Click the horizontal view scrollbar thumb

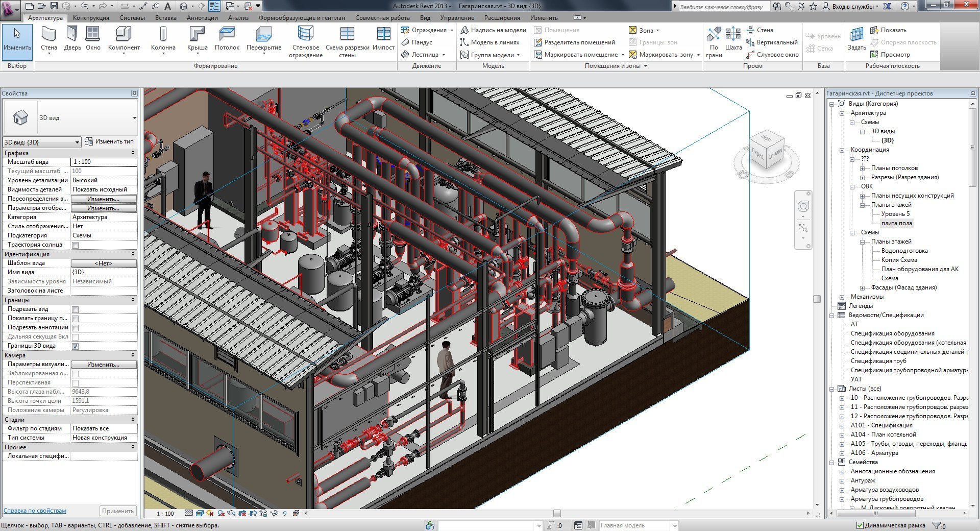(x=557, y=513)
